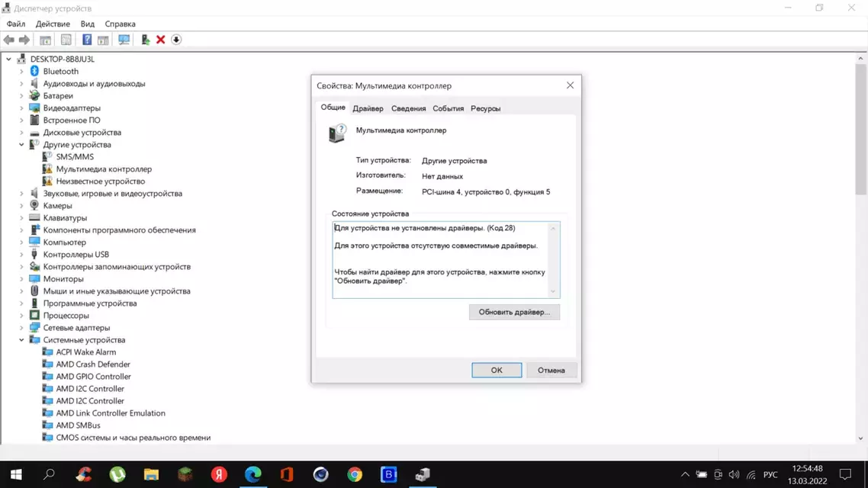
Task: Collapse the Системные устройства category
Action: tap(21, 340)
